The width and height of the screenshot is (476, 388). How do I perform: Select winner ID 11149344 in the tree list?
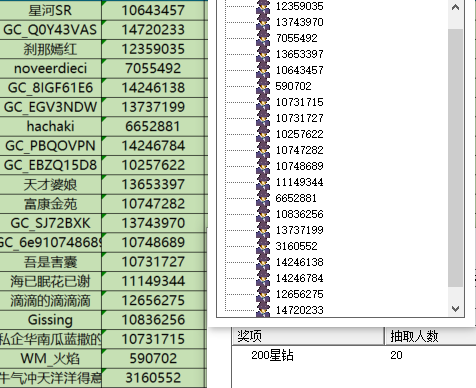[299, 182]
